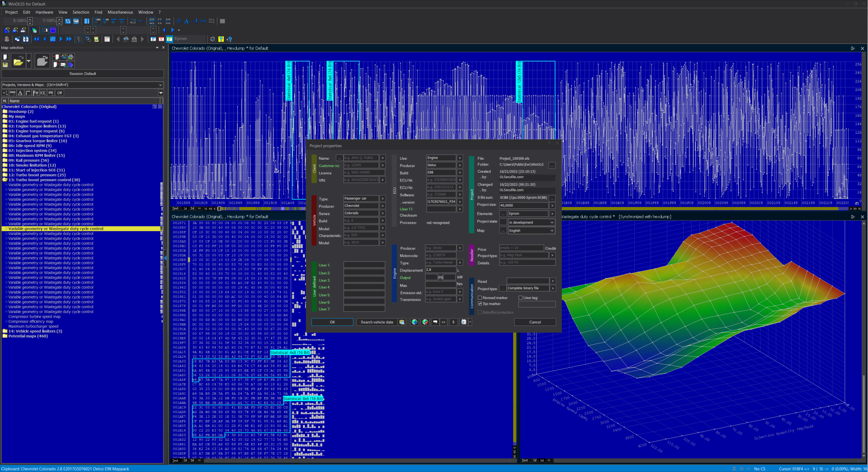The image size is (868, 472).
Task: Open the Miscellaneous menu
Action: [120, 12]
